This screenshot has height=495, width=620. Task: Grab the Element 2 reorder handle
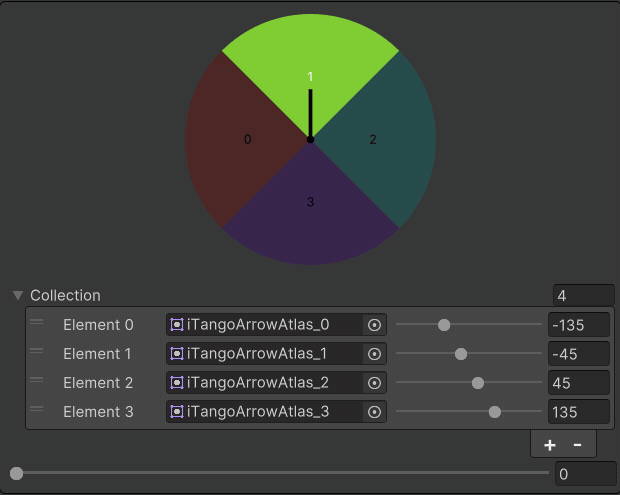pyautogui.click(x=36, y=380)
